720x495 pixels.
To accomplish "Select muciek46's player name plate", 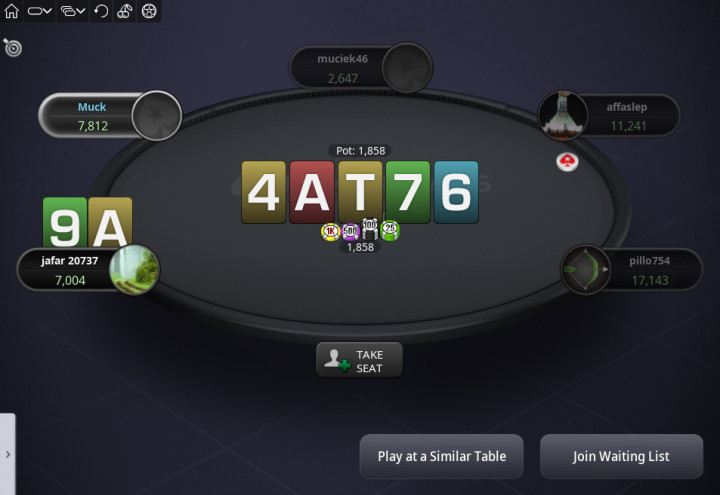I will click(x=342, y=68).
